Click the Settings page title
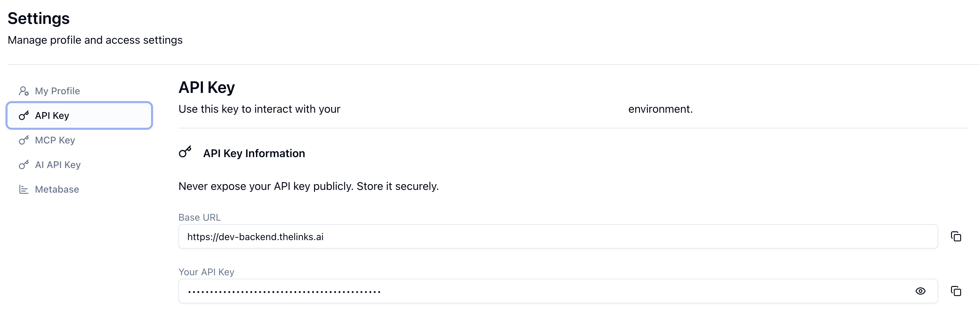 point(38,18)
